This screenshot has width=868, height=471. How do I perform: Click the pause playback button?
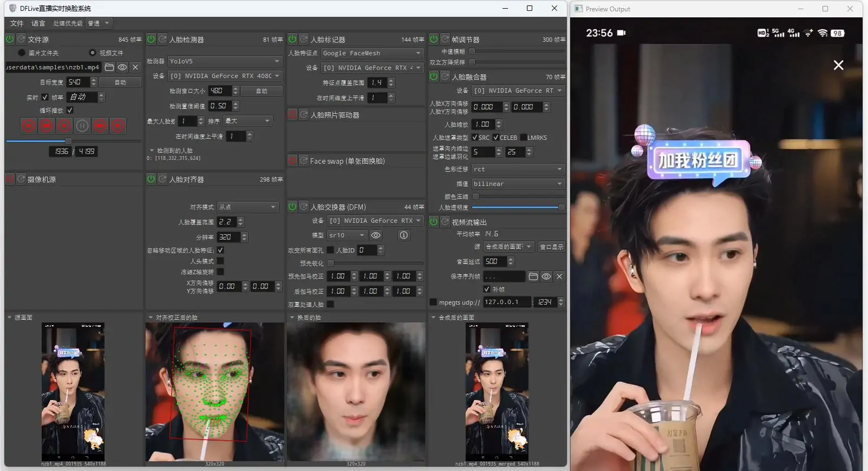(x=82, y=126)
